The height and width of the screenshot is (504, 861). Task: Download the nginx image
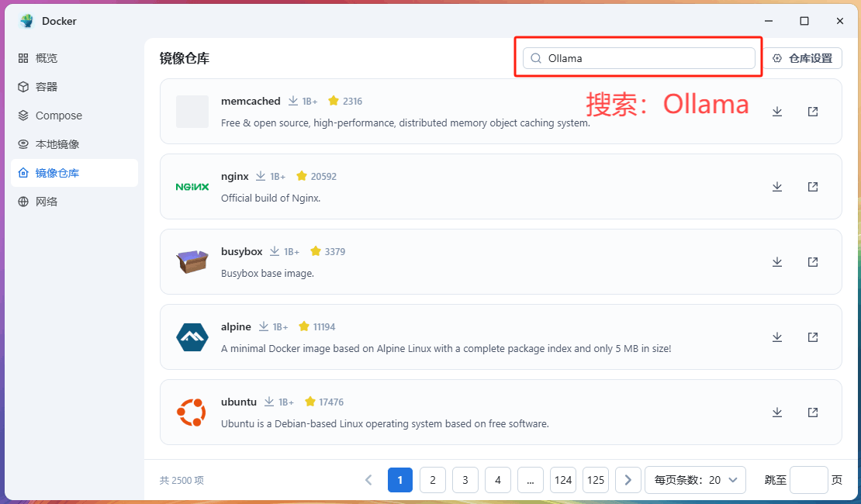pos(777,187)
